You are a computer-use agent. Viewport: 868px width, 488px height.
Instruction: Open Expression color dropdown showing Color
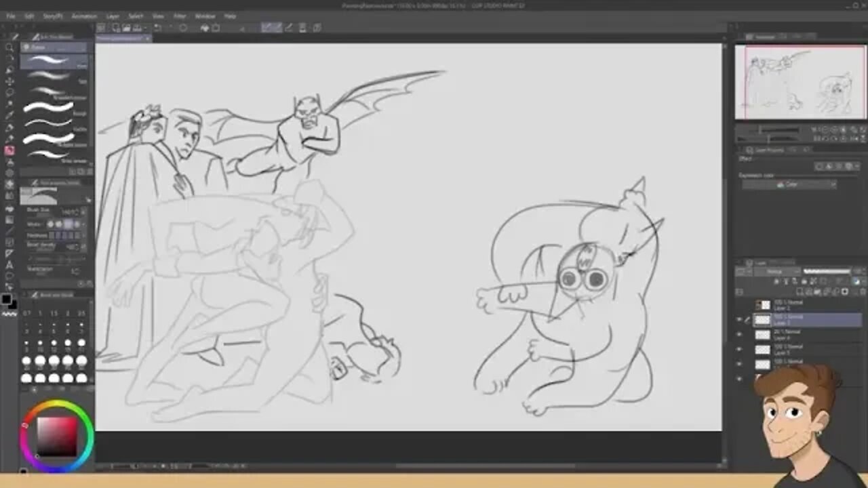789,184
